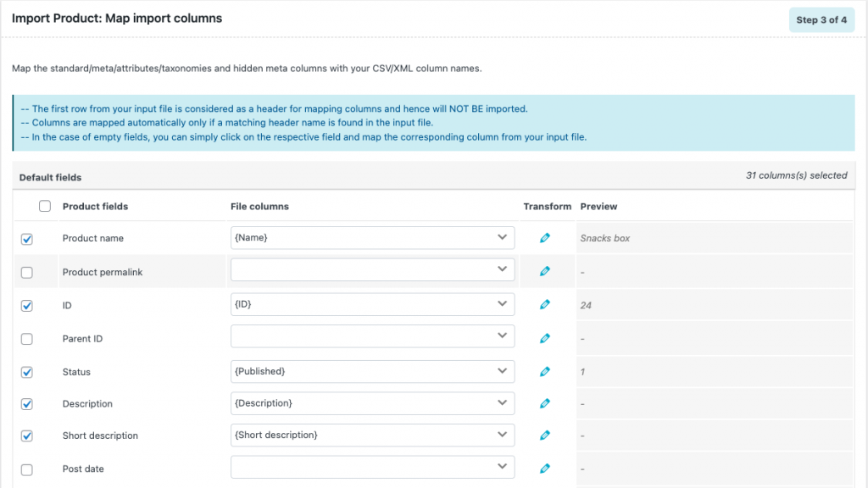This screenshot has height=488, width=868.
Task: Toggle select-all checkbox in Product fields header
Action: point(45,207)
